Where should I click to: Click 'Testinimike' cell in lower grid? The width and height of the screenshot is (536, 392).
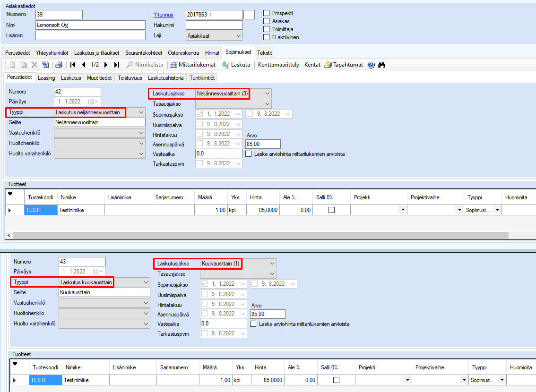click(x=86, y=380)
